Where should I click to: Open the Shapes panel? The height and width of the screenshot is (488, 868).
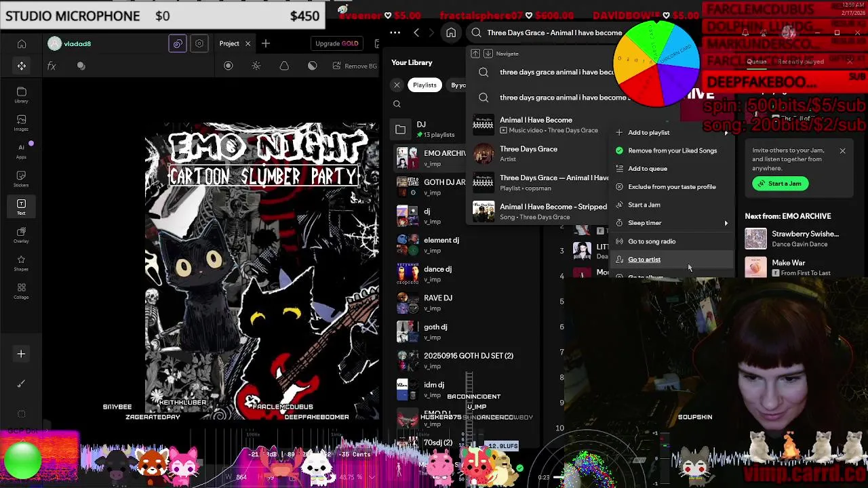[x=22, y=263]
